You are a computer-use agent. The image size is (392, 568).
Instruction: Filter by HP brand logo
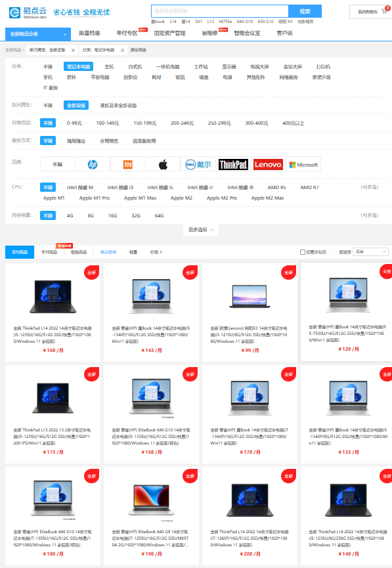pyautogui.click(x=93, y=165)
